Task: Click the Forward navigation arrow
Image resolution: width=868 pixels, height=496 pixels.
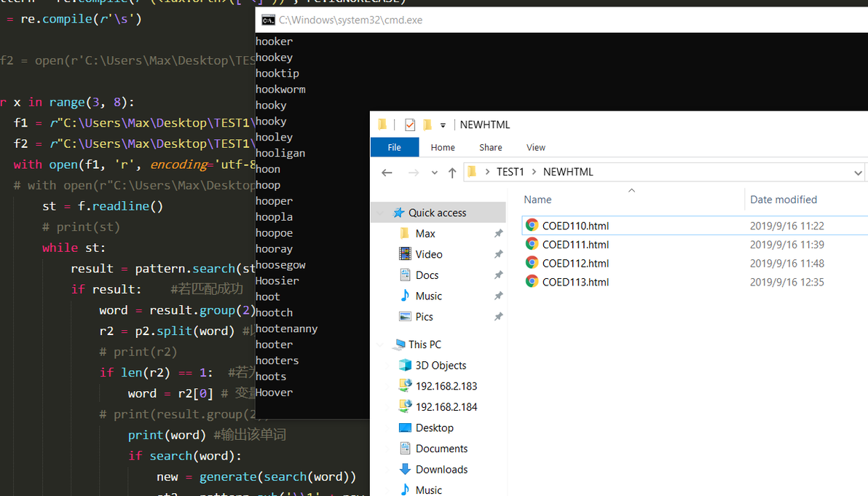Action: 414,173
